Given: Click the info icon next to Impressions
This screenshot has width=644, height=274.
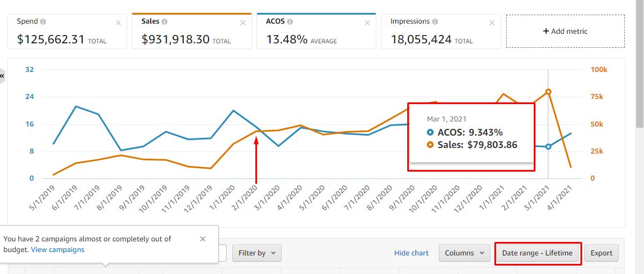Looking at the screenshot, I should [435, 22].
